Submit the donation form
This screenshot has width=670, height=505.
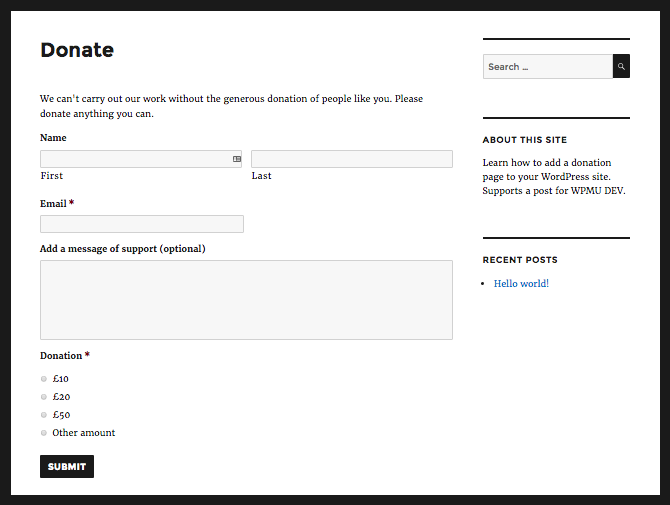(67, 467)
